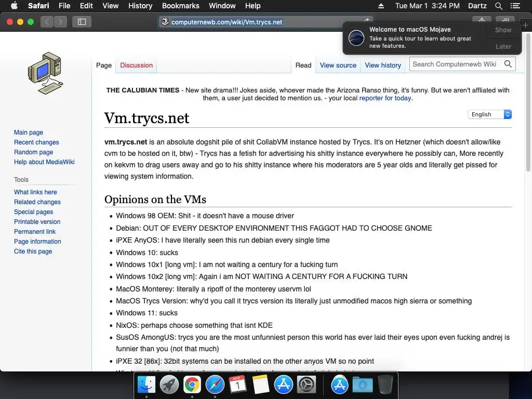Image resolution: width=532 pixels, height=399 pixels.
Task: Switch to the Discussion tab
Action: [137, 65]
